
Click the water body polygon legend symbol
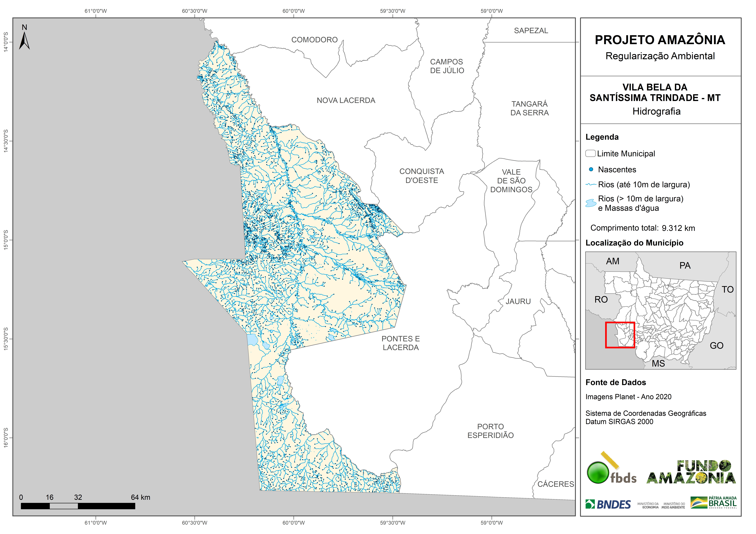pyautogui.click(x=591, y=203)
